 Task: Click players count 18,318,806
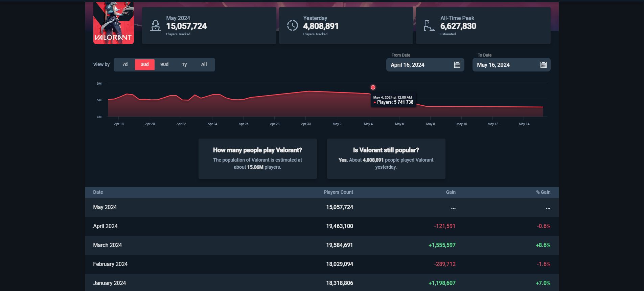(x=340, y=283)
